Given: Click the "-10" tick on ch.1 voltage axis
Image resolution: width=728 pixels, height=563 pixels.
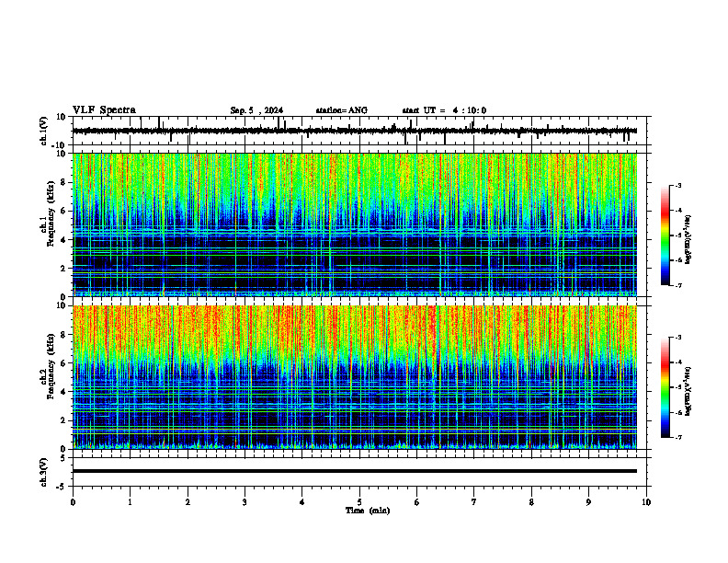Looking at the screenshot, I should coord(60,145).
